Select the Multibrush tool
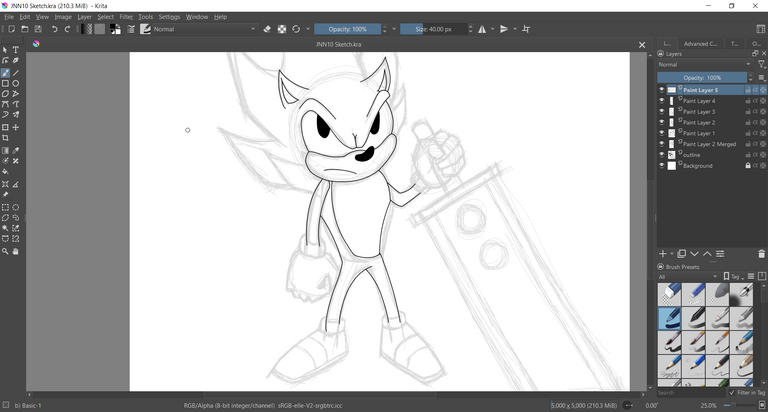 tap(16, 115)
